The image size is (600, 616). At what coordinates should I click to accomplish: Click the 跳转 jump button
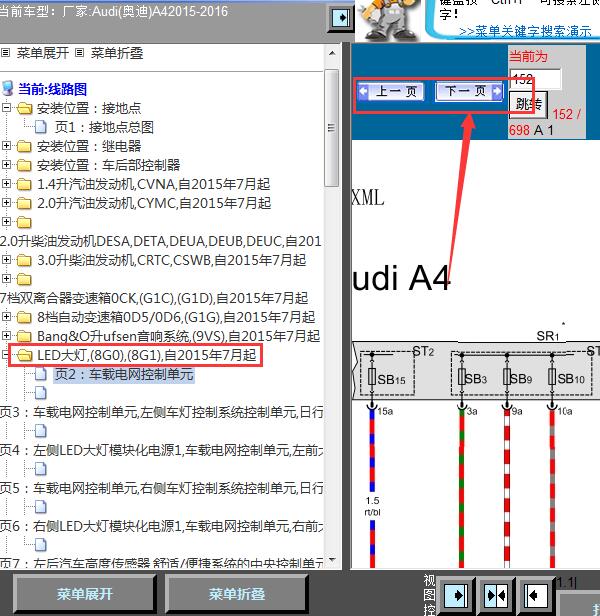[x=528, y=104]
